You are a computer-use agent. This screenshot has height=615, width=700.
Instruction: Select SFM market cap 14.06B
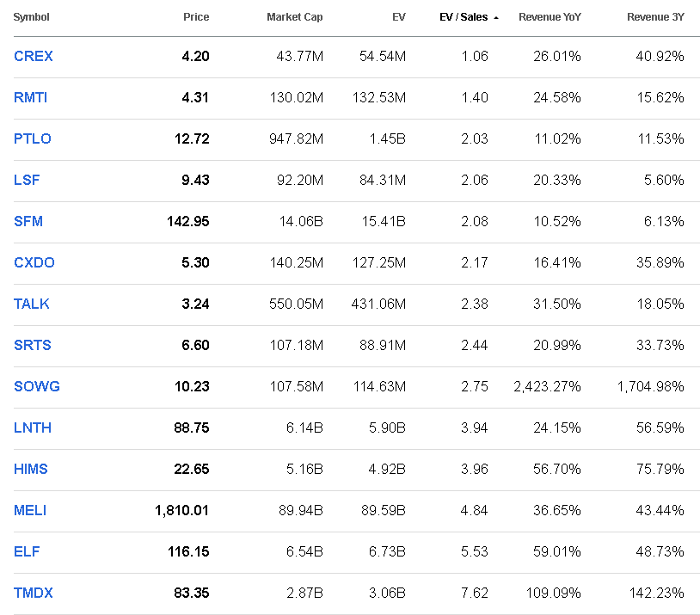click(301, 221)
